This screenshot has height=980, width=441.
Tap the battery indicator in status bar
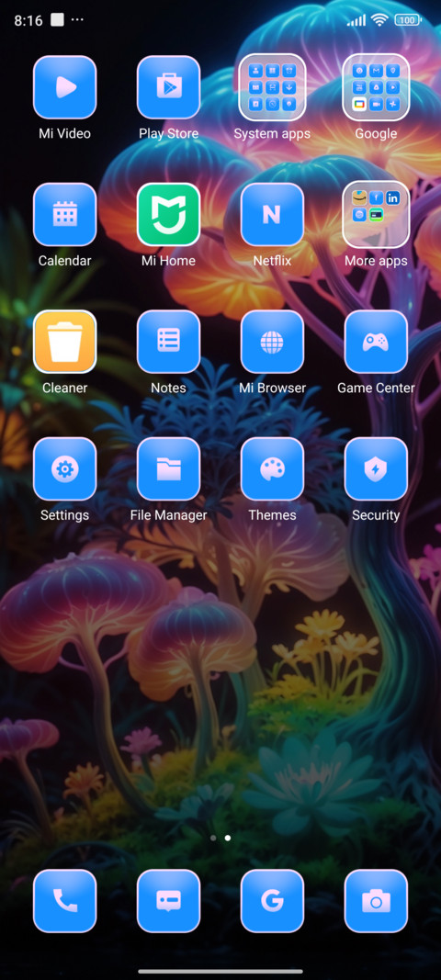pyautogui.click(x=408, y=20)
